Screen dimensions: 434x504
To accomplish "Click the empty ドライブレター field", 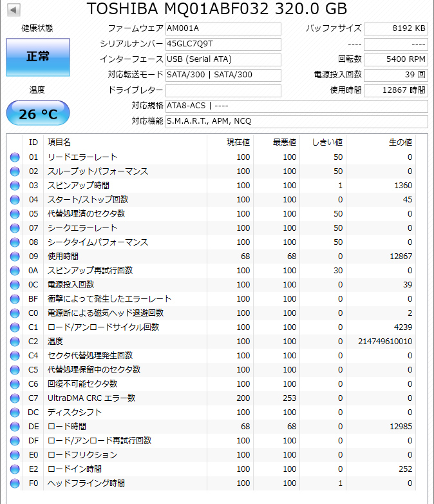I will coord(222,90).
